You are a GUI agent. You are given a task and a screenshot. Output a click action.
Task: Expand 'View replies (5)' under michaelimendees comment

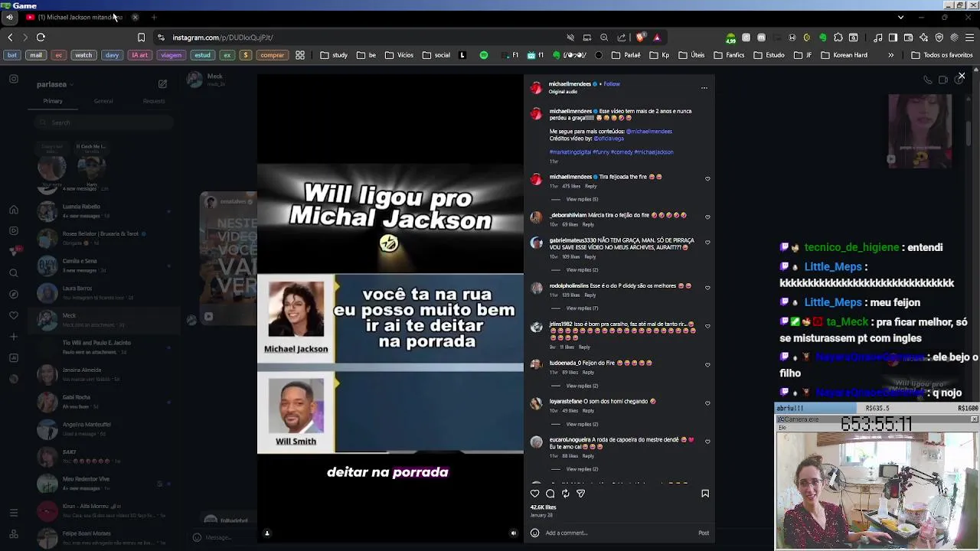[582, 200]
